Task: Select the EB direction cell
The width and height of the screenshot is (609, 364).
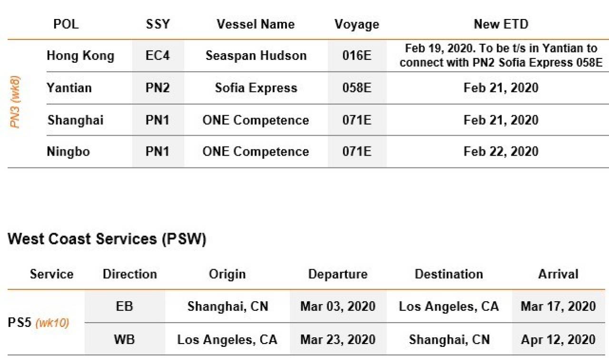Action: (x=125, y=306)
